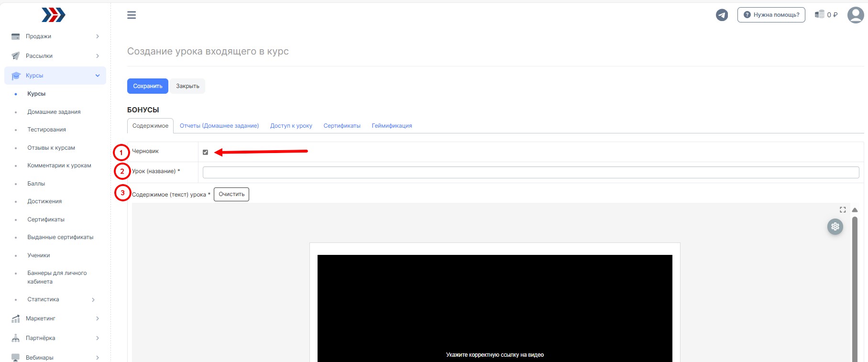
Task: Click the hamburger menu icon
Action: [132, 15]
